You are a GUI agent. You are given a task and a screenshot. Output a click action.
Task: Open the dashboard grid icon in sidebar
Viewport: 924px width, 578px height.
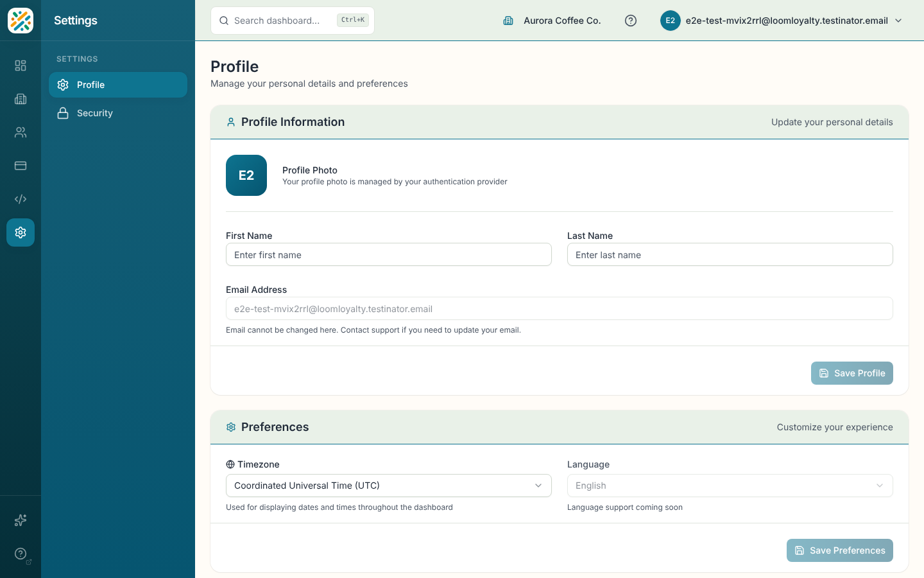pos(21,66)
